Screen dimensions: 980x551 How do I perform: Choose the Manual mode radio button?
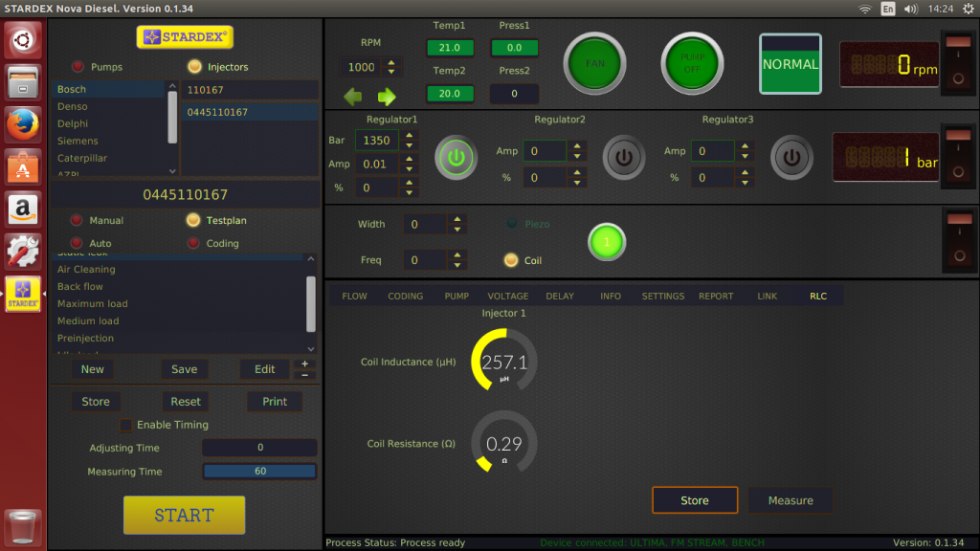point(77,220)
